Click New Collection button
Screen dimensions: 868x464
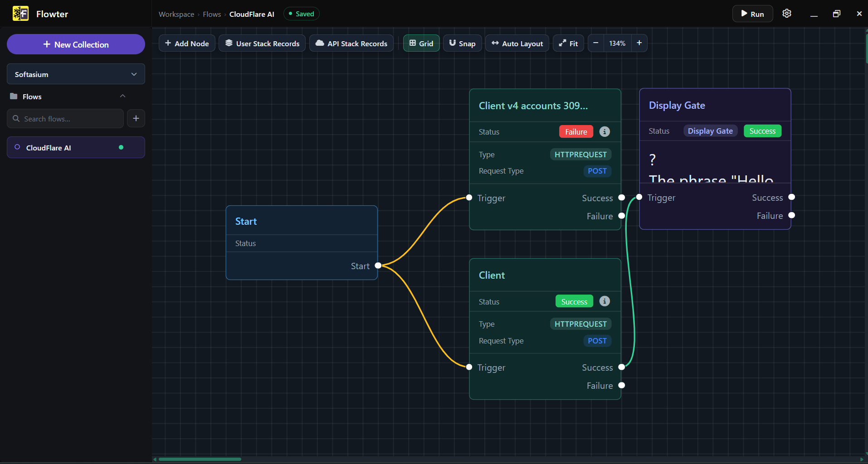(76, 44)
